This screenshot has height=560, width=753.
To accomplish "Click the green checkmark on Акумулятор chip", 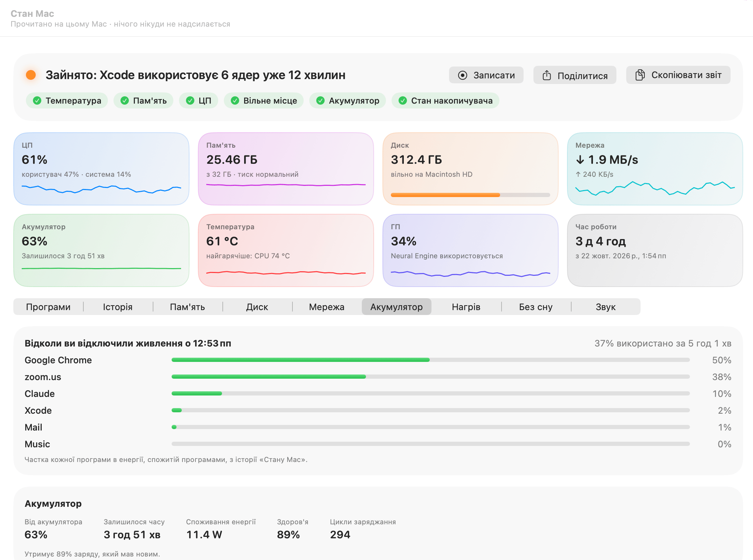I will tap(320, 101).
